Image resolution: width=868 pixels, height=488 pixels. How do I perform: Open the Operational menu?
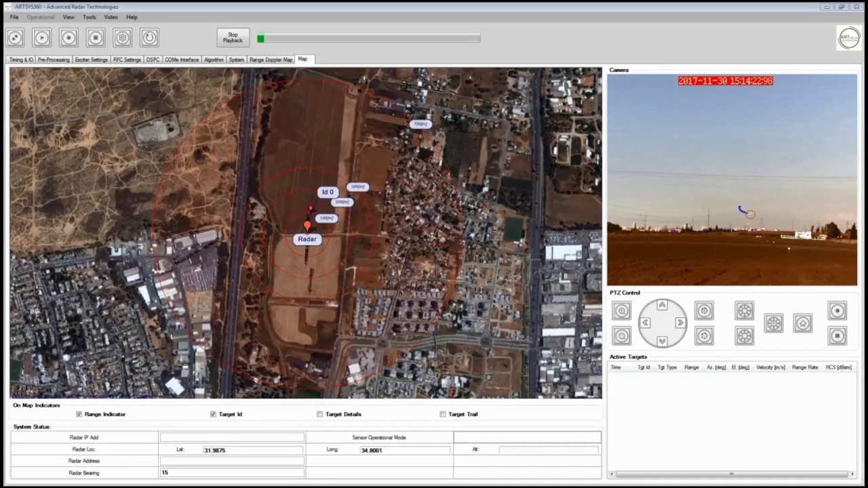[41, 17]
